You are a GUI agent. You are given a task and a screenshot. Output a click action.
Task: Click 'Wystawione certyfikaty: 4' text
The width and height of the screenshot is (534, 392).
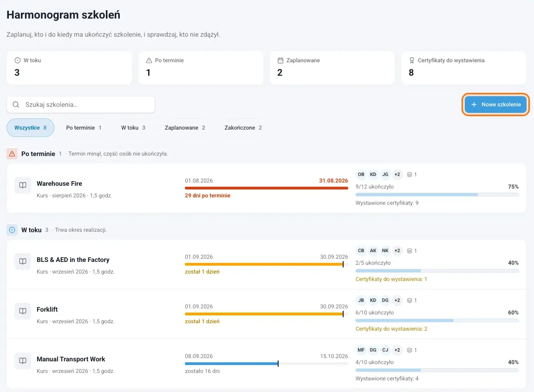(387, 379)
